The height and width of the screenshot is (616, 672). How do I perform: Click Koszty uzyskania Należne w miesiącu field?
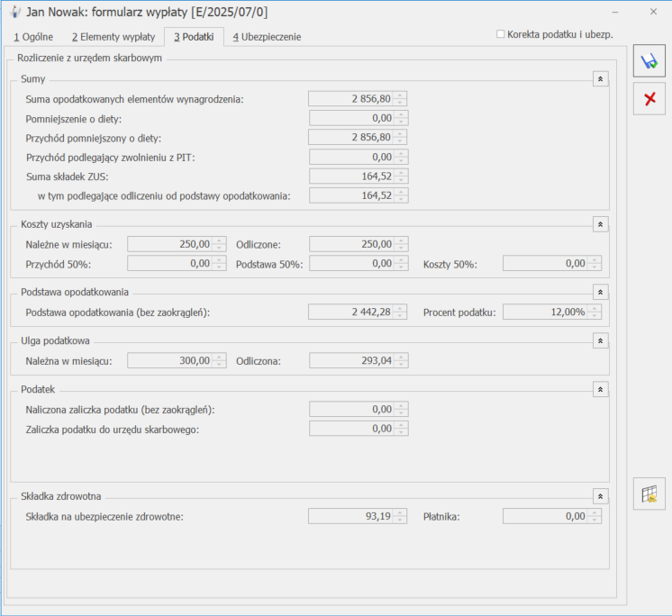177,244
